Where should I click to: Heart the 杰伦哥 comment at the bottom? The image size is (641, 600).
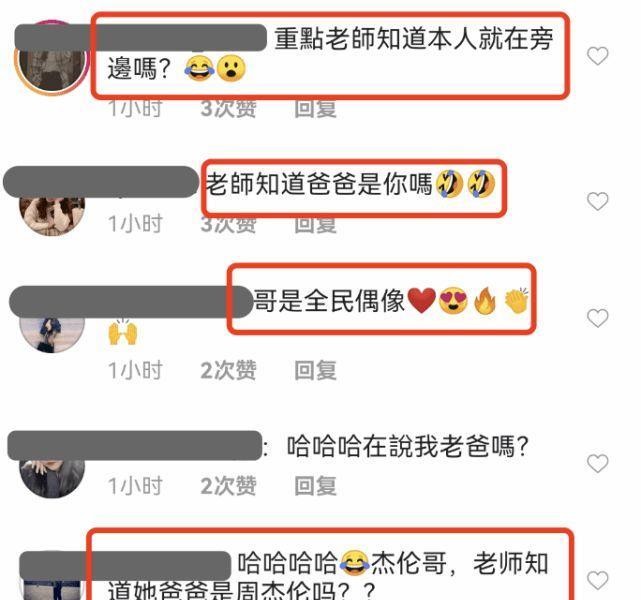pyautogui.click(x=598, y=580)
